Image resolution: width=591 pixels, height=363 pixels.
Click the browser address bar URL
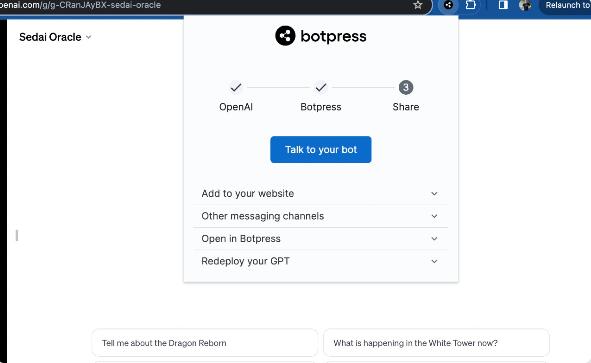[81, 5]
